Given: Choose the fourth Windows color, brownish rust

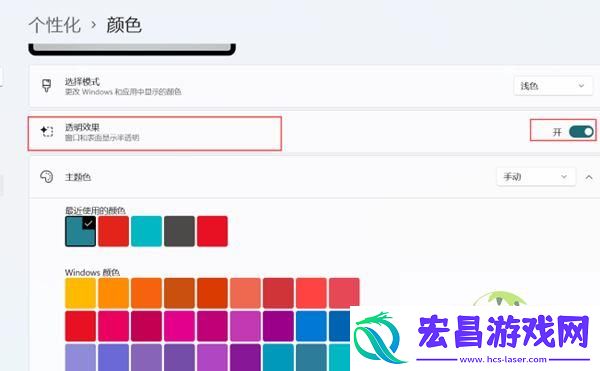Looking at the screenshot, I should 179,293.
